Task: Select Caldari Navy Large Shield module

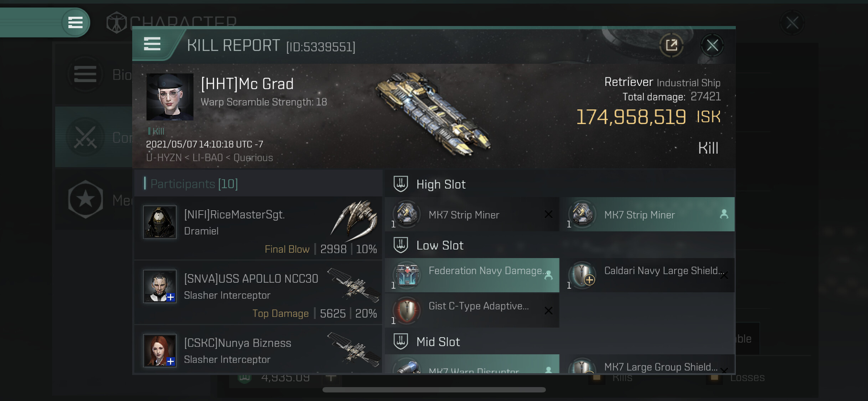Action: [x=647, y=275]
